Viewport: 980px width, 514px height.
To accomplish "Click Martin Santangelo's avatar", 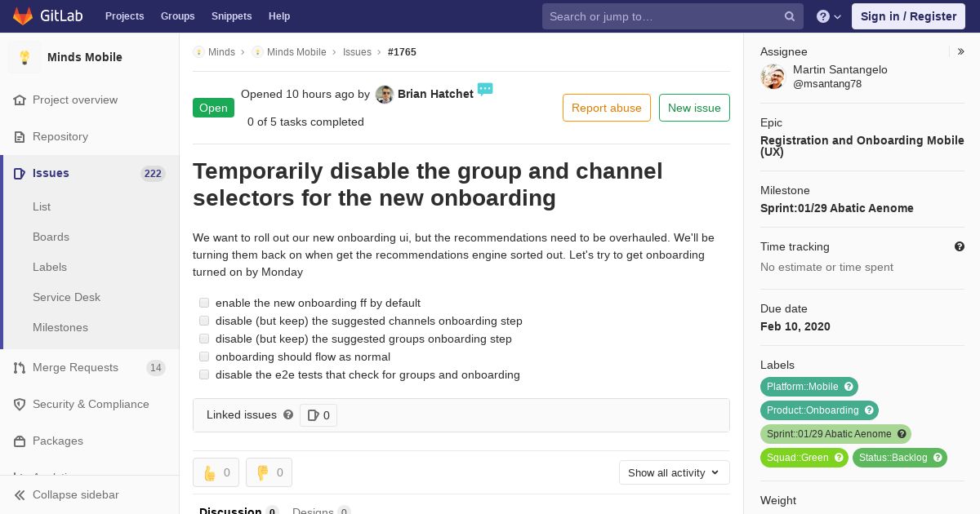I will pos(773,77).
